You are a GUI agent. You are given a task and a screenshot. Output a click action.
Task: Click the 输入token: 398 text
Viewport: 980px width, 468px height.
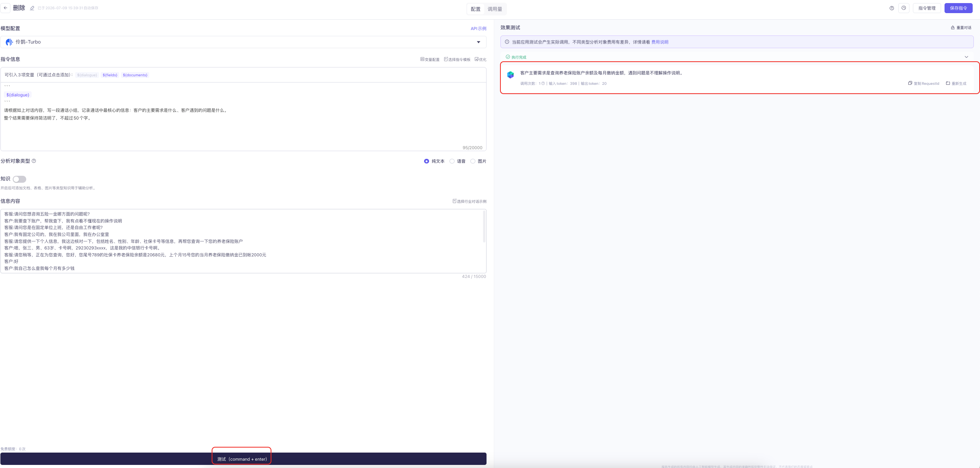point(563,84)
